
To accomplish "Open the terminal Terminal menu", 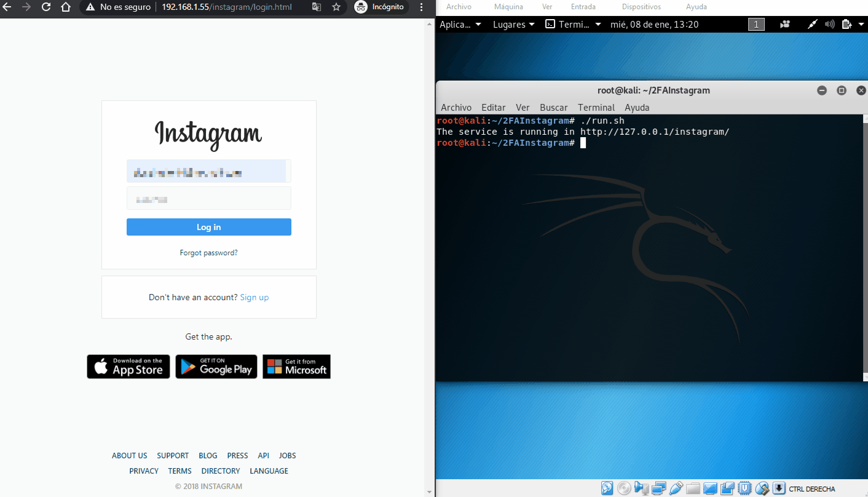I will pos(596,108).
